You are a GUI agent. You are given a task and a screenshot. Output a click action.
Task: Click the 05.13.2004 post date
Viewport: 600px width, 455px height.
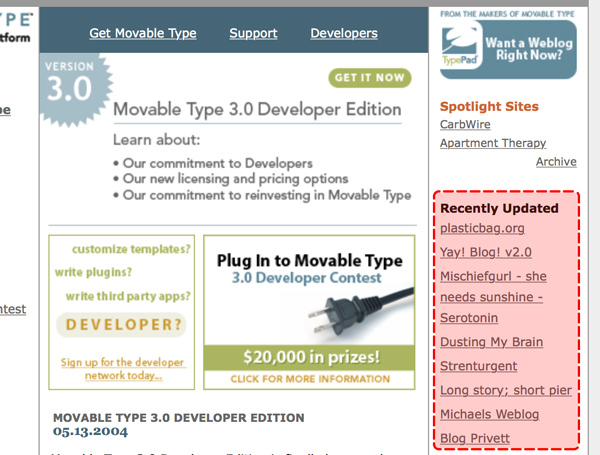pyautogui.click(x=90, y=431)
